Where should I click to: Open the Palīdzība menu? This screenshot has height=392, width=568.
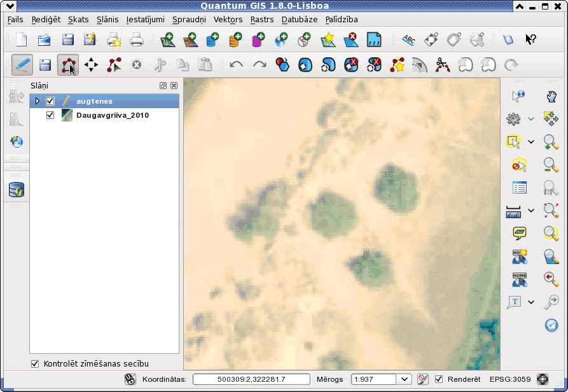[342, 20]
